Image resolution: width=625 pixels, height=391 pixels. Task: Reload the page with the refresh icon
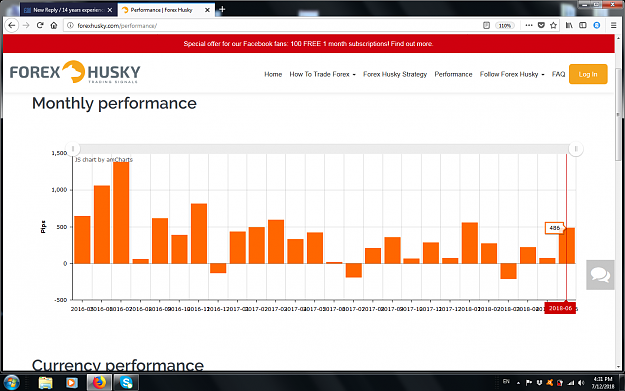pos(40,26)
